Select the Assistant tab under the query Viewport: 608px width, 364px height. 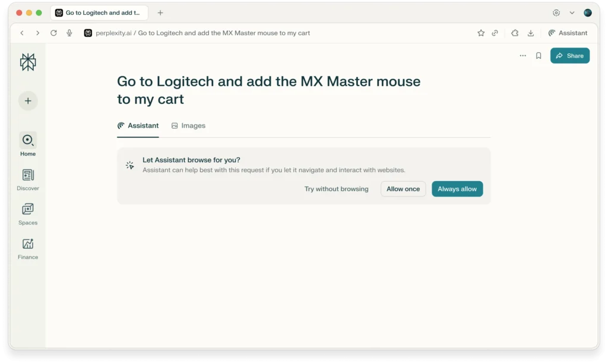pos(138,125)
